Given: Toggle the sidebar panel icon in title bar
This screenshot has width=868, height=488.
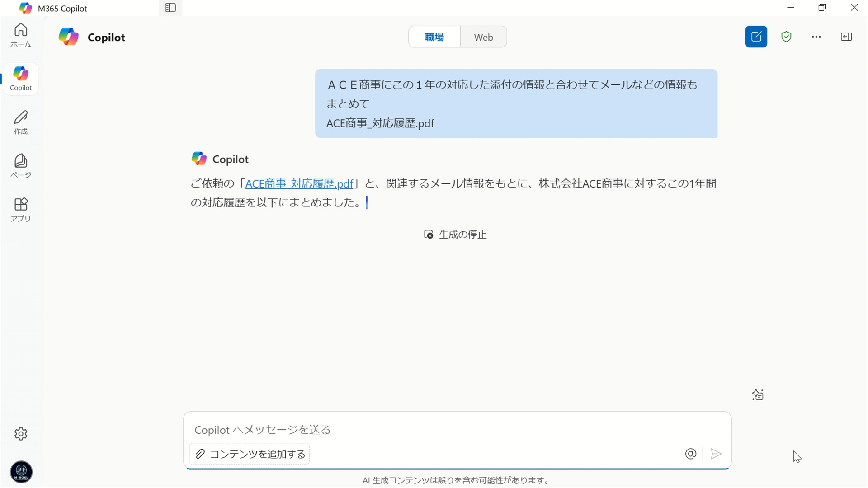Looking at the screenshot, I should point(170,8).
